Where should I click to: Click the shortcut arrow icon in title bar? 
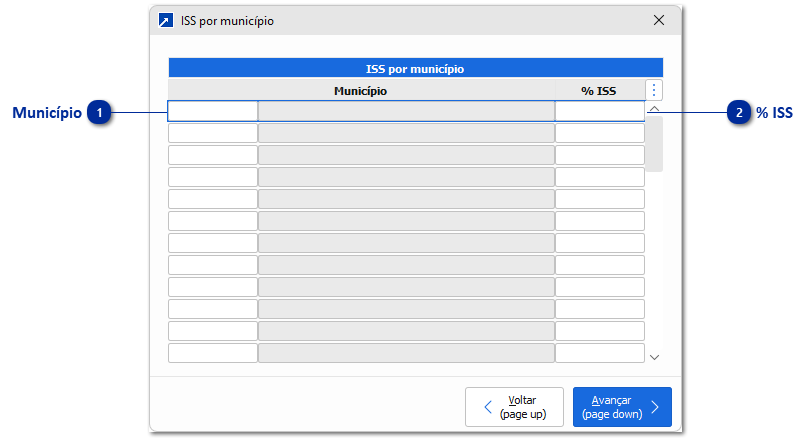166,20
